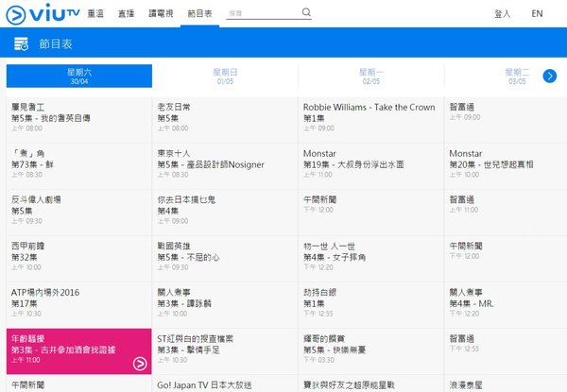This screenshot has height=392, width=567.
Task: Open the Monday 午間新聞 12:00 entry
Action: tap(371, 213)
